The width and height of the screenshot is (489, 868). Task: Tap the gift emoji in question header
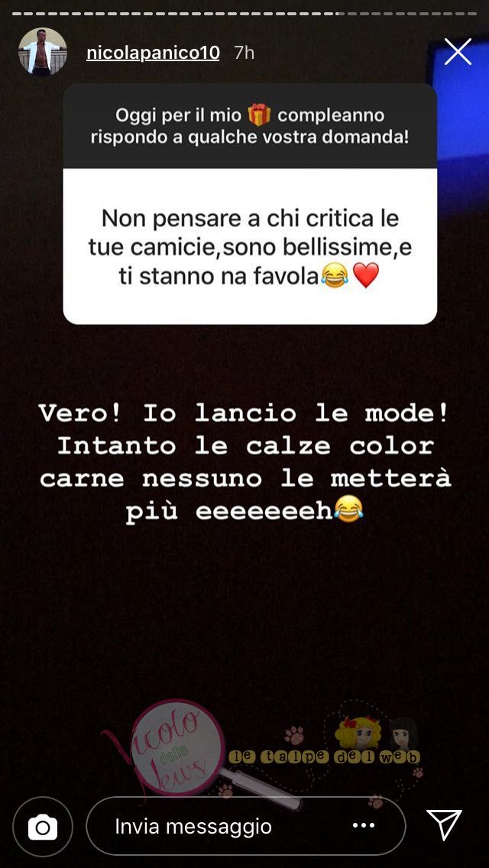258,115
